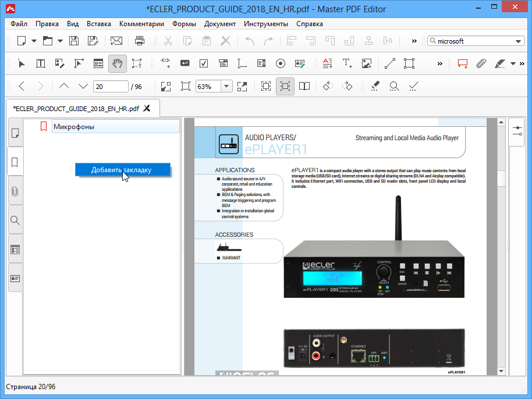
Task: Click the Insert Image tool icon
Action: tap(367, 63)
